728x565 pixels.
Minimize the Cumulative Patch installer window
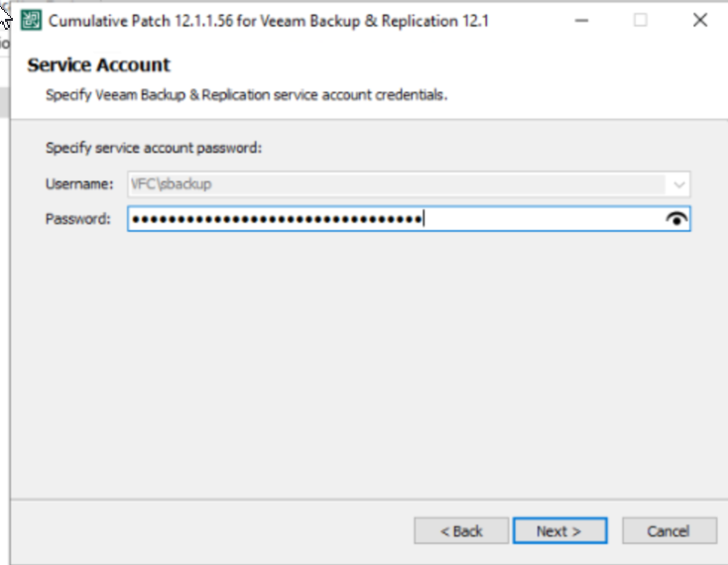tap(581, 21)
